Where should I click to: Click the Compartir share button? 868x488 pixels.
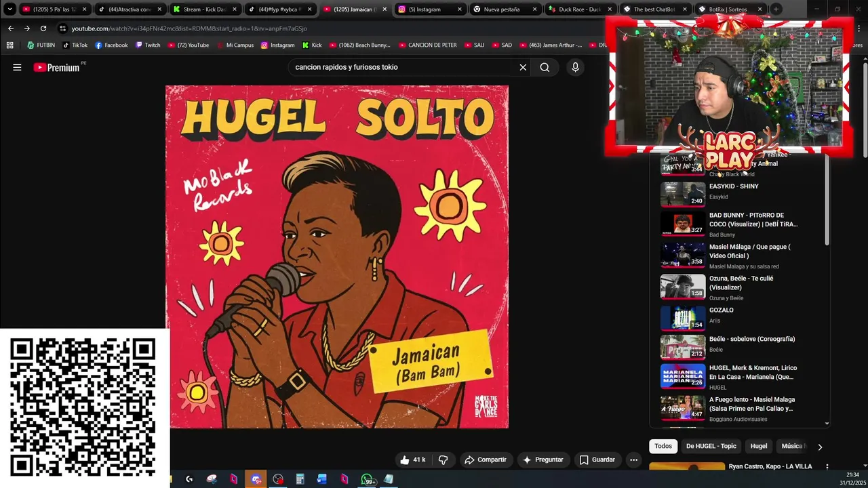(x=486, y=460)
